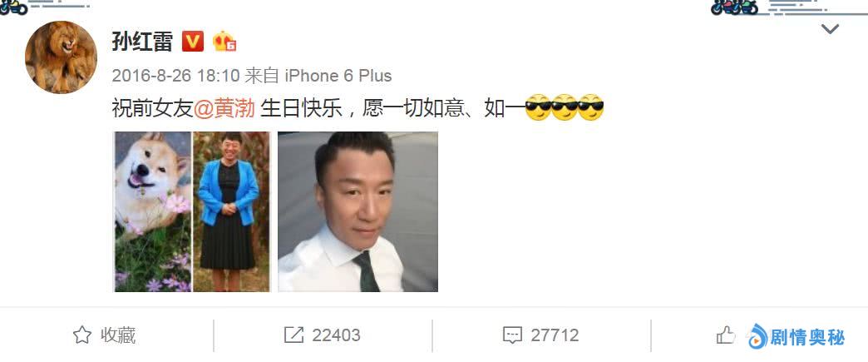This screenshot has width=868, height=362.
Task: Click the 剧情奥秘 watermark logo
Action: [796, 336]
